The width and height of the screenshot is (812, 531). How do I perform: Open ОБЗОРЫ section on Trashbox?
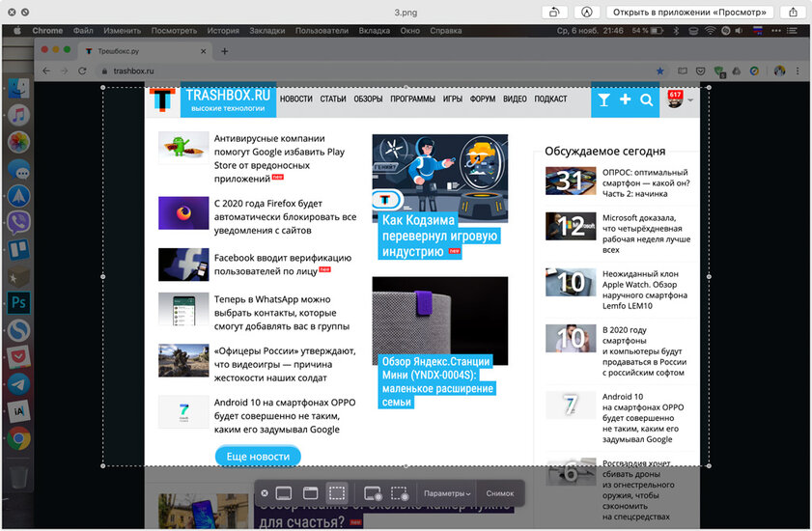[x=368, y=98]
